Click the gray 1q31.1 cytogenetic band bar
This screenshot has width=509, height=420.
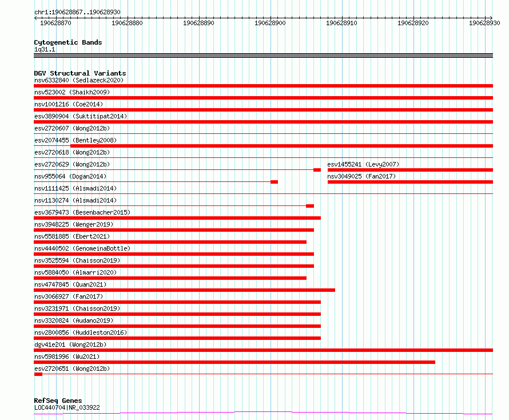coord(263,56)
